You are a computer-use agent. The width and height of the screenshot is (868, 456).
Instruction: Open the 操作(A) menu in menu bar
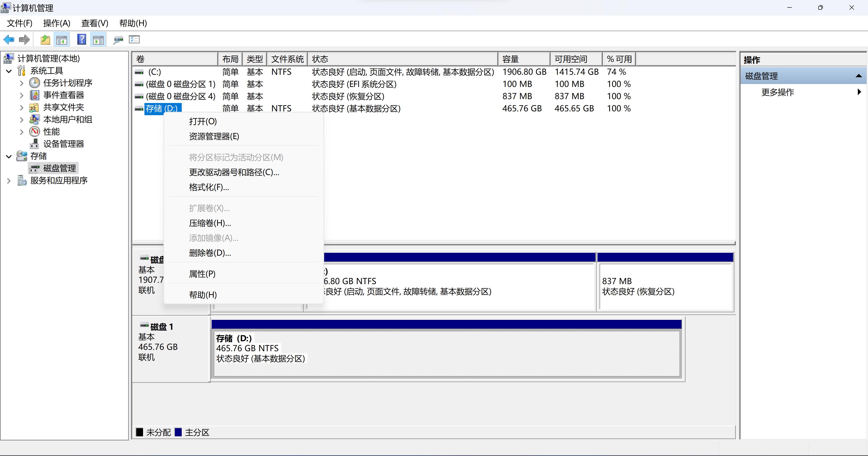tap(57, 23)
